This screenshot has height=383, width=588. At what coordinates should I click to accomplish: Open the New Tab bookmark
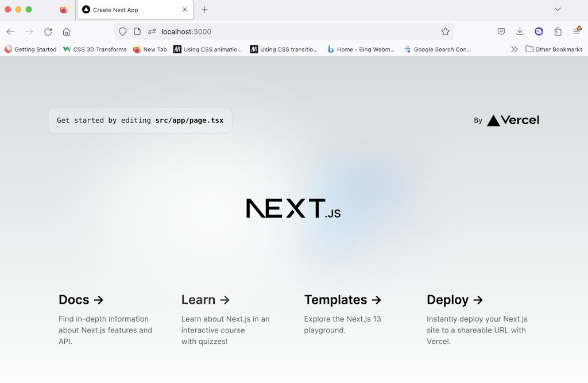[x=150, y=49]
